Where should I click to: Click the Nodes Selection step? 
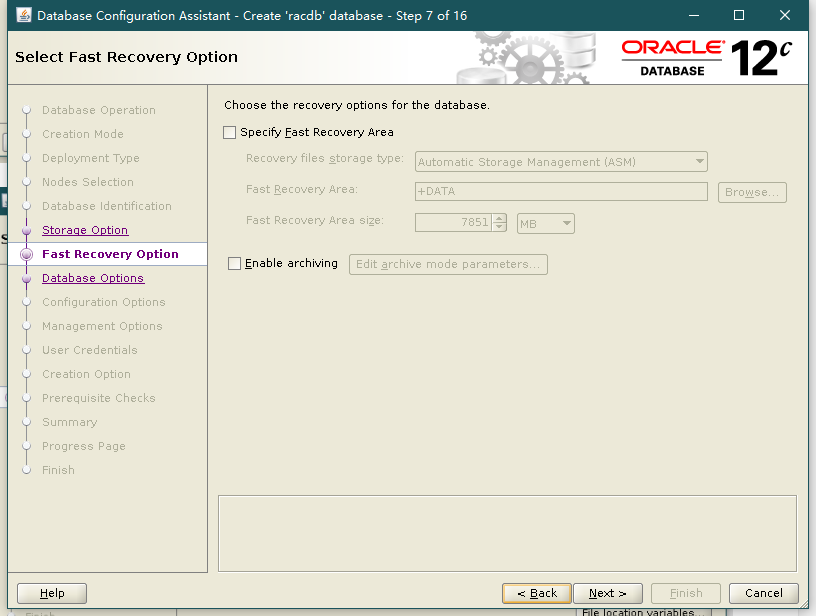click(x=87, y=182)
